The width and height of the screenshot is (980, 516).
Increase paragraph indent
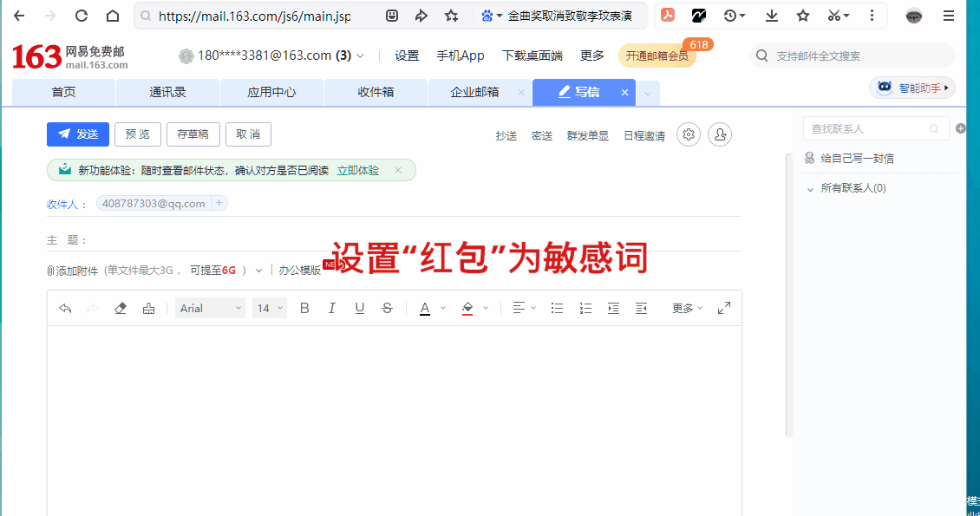click(x=613, y=308)
